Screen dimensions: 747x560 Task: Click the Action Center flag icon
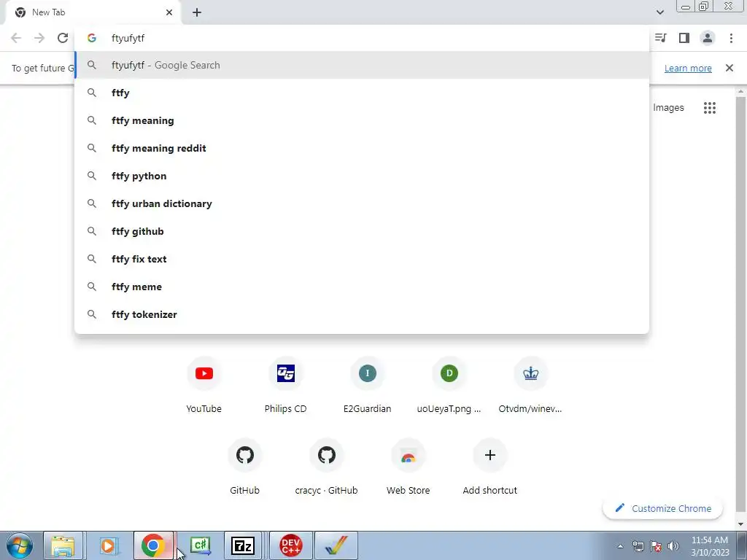tap(656, 546)
